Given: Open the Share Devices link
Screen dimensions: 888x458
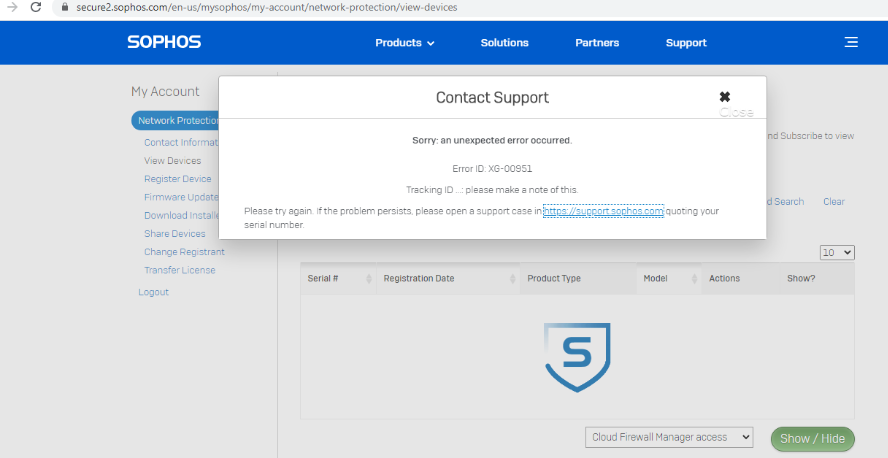Looking at the screenshot, I should tap(174, 233).
